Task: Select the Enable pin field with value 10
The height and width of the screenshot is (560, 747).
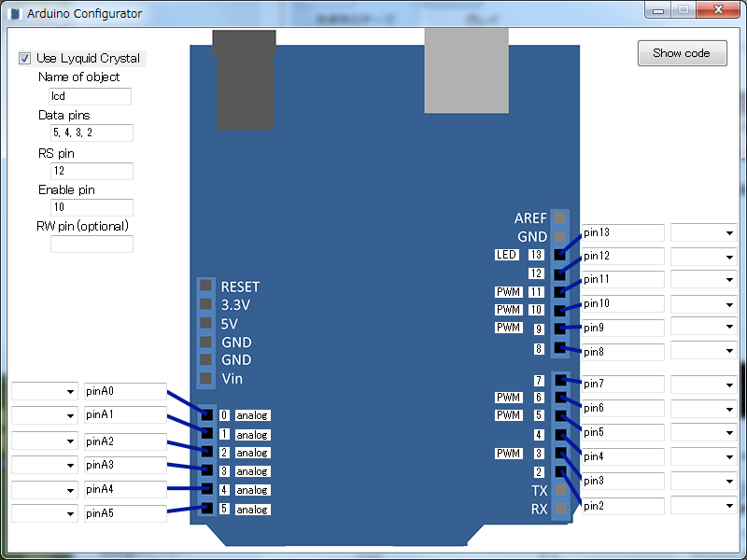Action: pyautogui.click(x=92, y=207)
